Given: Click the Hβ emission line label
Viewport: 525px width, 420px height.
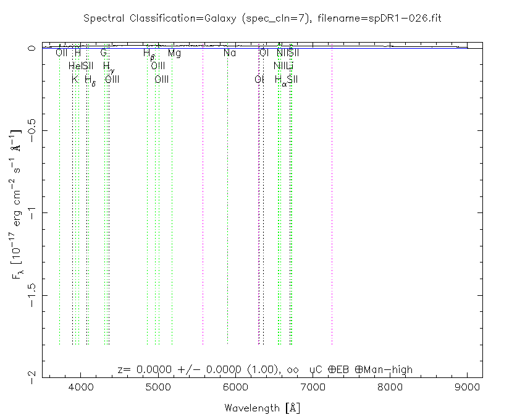Looking at the screenshot, I should click(x=149, y=54).
